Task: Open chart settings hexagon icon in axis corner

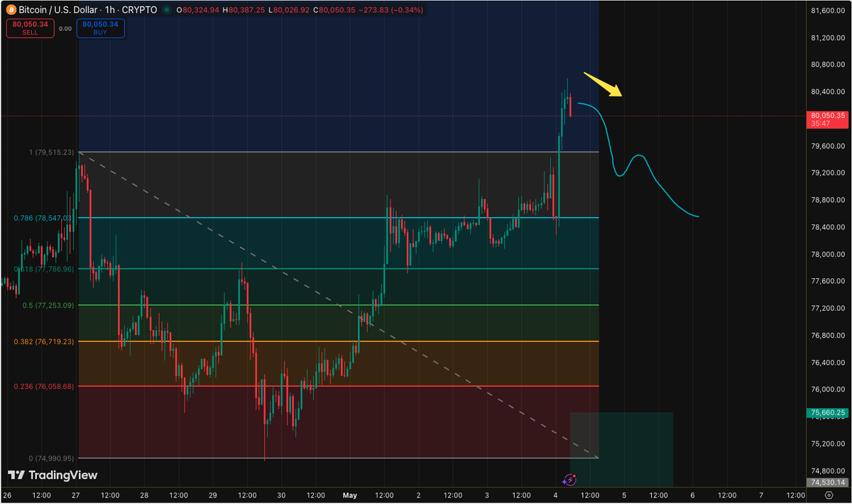Action: click(829, 494)
